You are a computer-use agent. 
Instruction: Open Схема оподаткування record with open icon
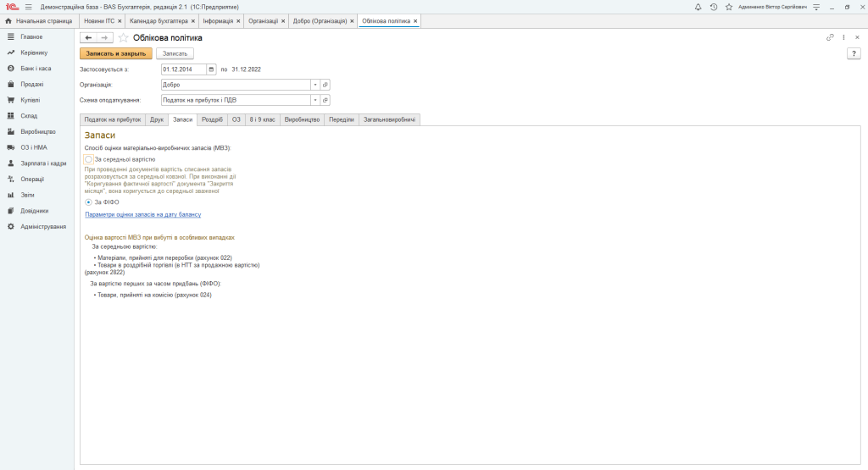325,100
